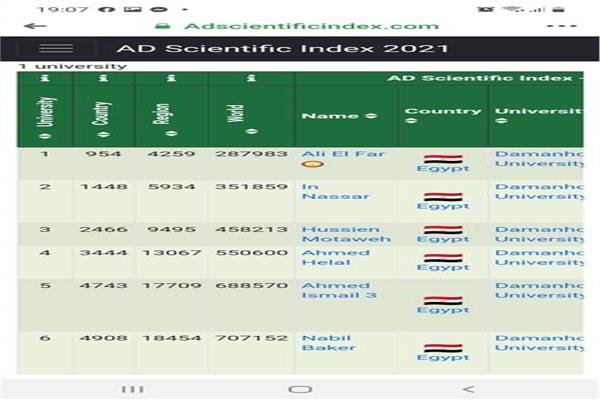Click Egypt flag in Nabil Baker row
Viewport: 600px width, 400px height.
coord(443,348)
